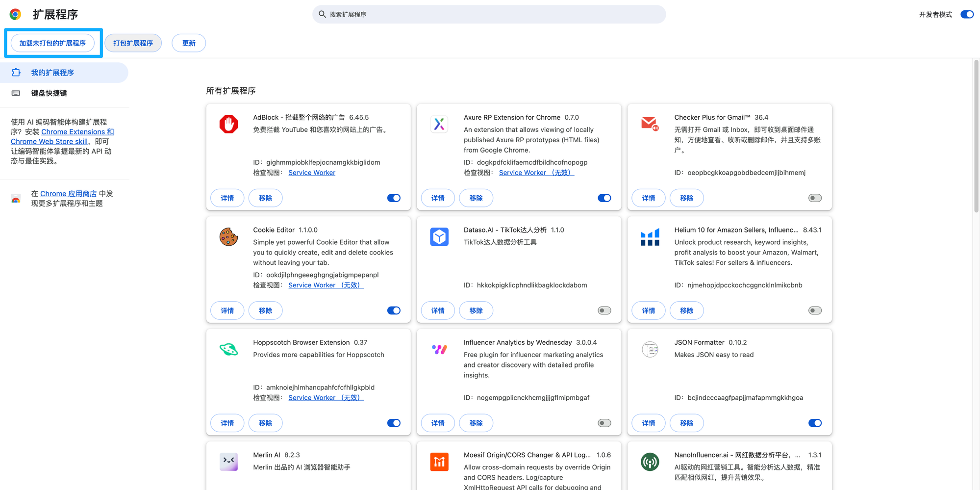Image resolution: width=980 pixels, height=490 pixels.
Task: Click the 打包扩展程序 button
Action: (x=133, y=43)
